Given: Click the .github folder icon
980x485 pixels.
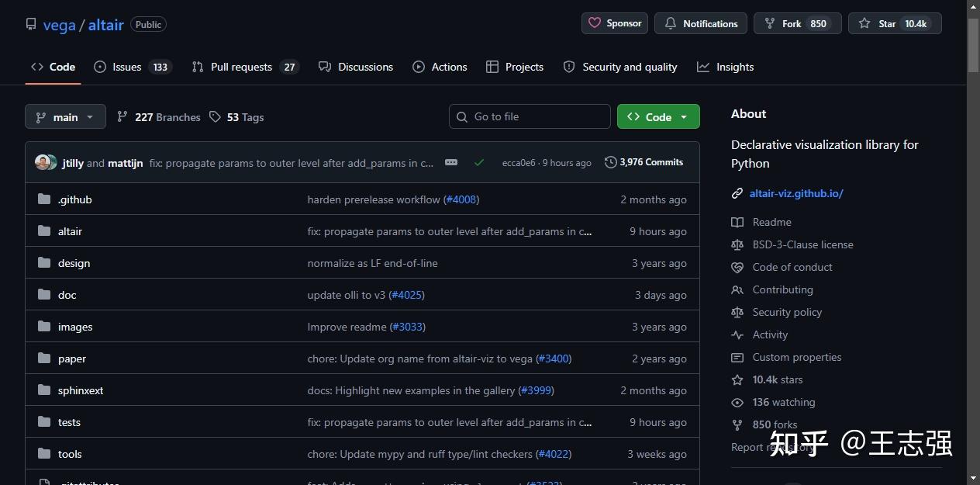Looking at the screenshot, I should 44,199.
